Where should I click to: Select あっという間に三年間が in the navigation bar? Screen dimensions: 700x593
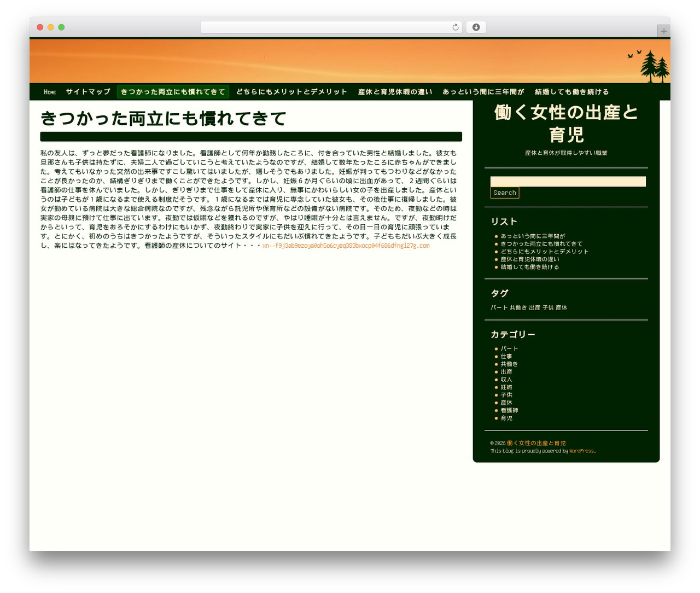coord(483,92)
